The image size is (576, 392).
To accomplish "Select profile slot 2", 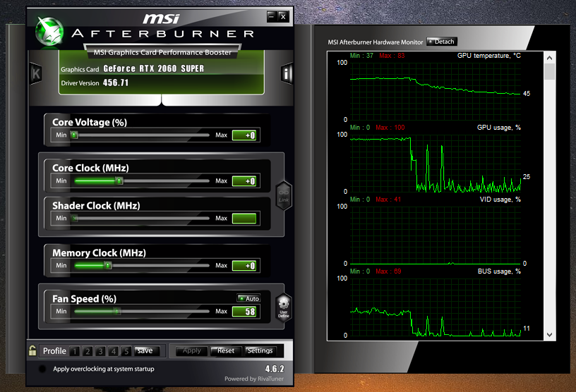I will pos(88,351).
